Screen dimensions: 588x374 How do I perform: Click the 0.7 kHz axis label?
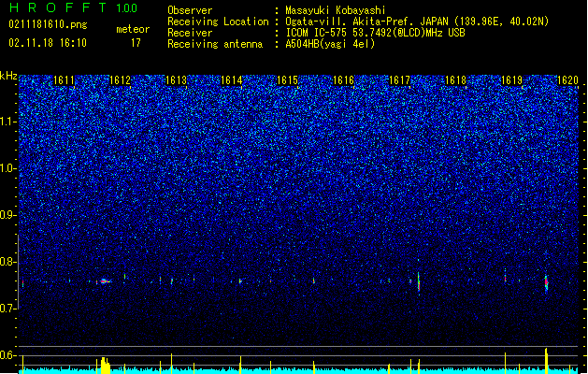pyautogui.click(x=8, y=309)
